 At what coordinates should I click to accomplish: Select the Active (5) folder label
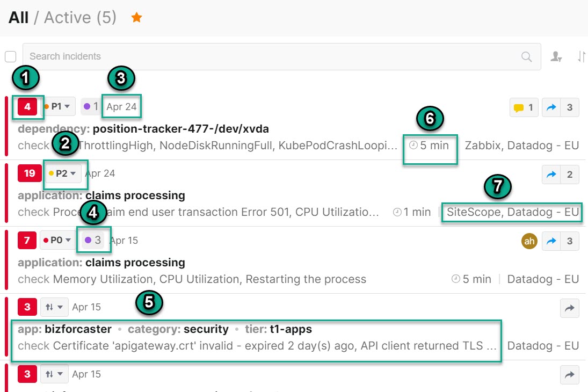click(80, 18)
